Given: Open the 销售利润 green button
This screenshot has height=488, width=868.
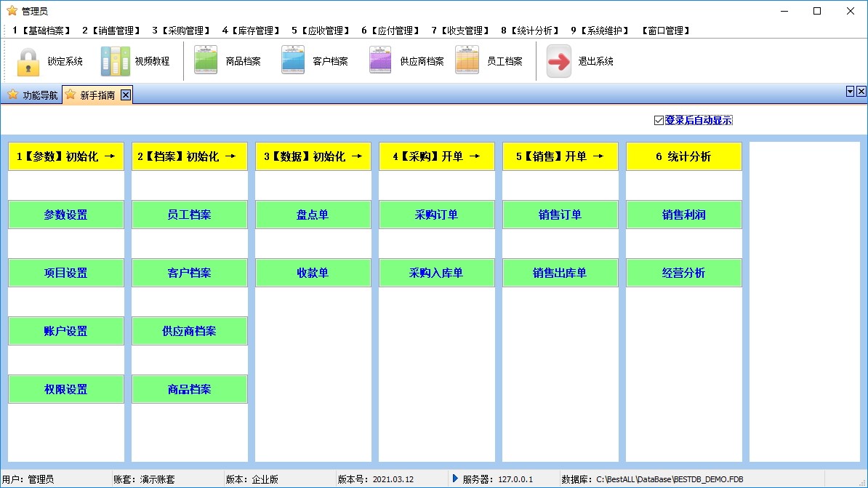Looking at the screenshot, I should (x=683, y=215).
